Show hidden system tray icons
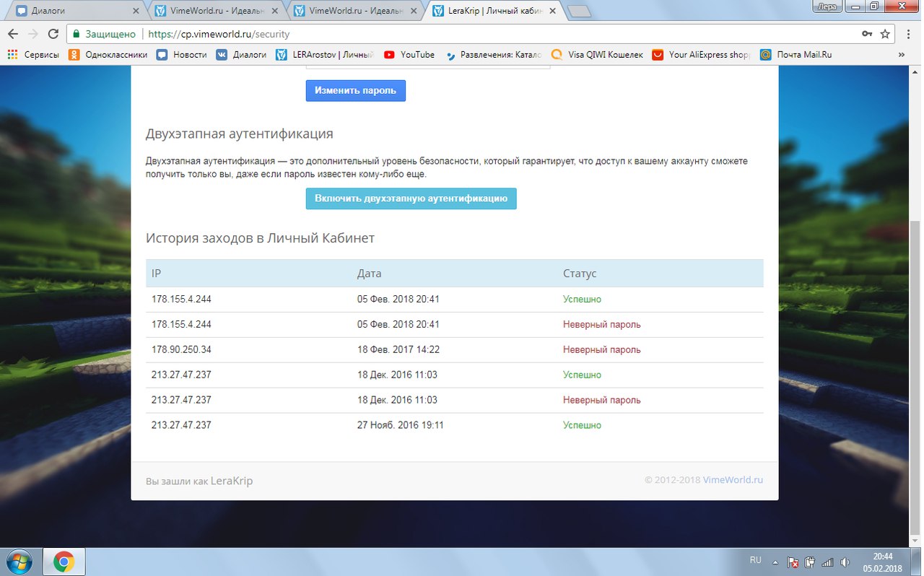 click(776, 562)
